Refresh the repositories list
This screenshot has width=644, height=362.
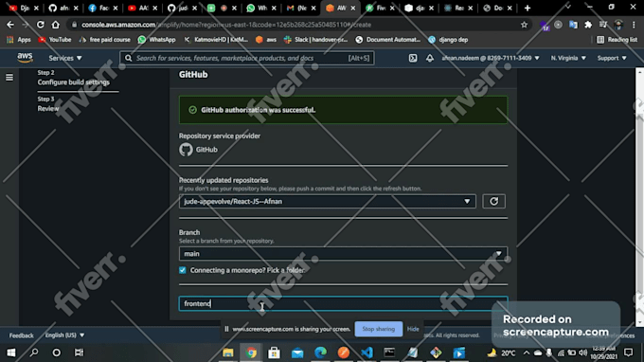(x=493, y=201)
